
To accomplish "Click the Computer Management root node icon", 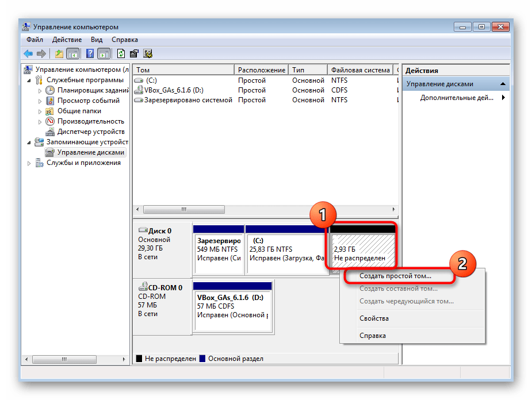I will coord(28,70).
